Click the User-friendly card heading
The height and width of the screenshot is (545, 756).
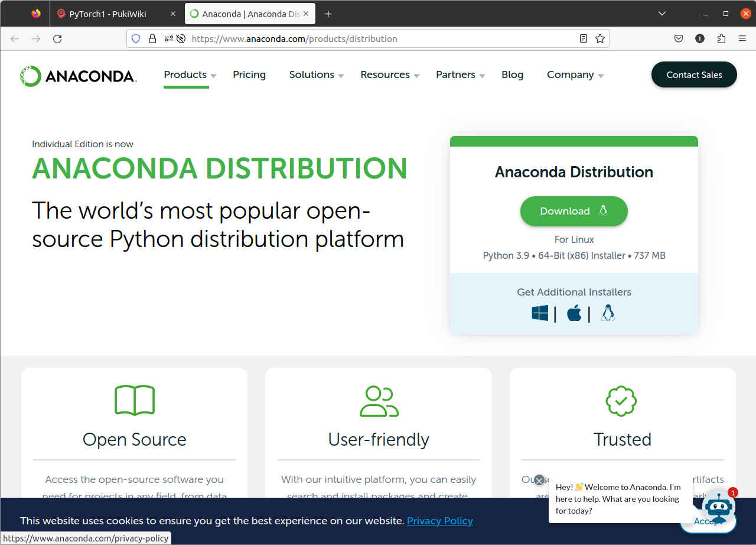point(379,439)
